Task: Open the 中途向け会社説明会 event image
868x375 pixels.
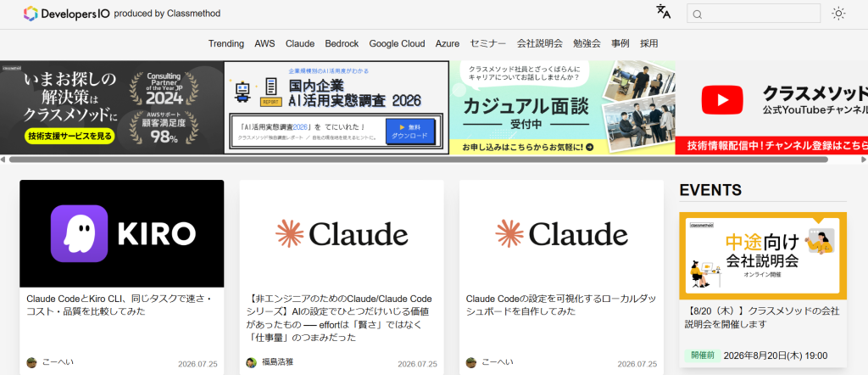Action: (x=763, y=256)
